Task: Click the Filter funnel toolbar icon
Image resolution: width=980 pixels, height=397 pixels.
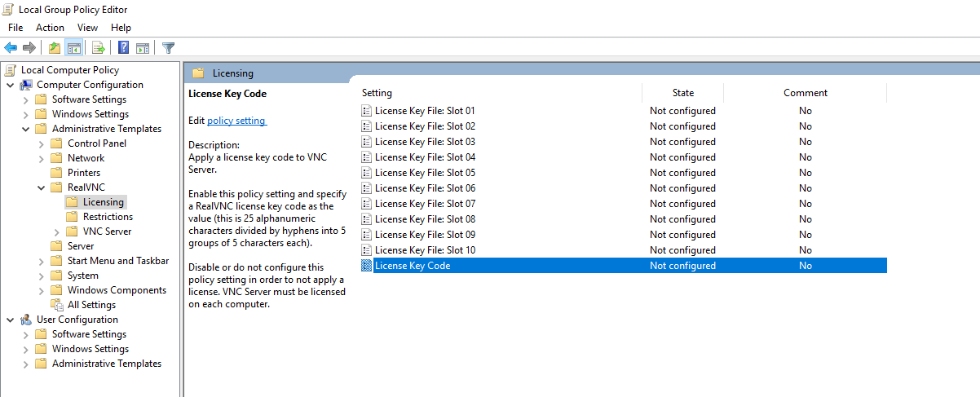Action: pyautogui.click(x=168, y=48)
